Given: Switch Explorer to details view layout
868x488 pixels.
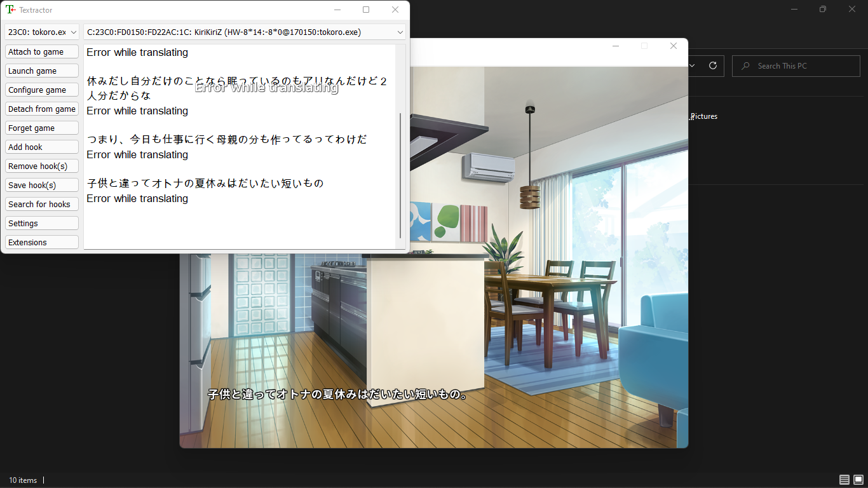Looking at the screenshot, I should click(x=844, y=480).
